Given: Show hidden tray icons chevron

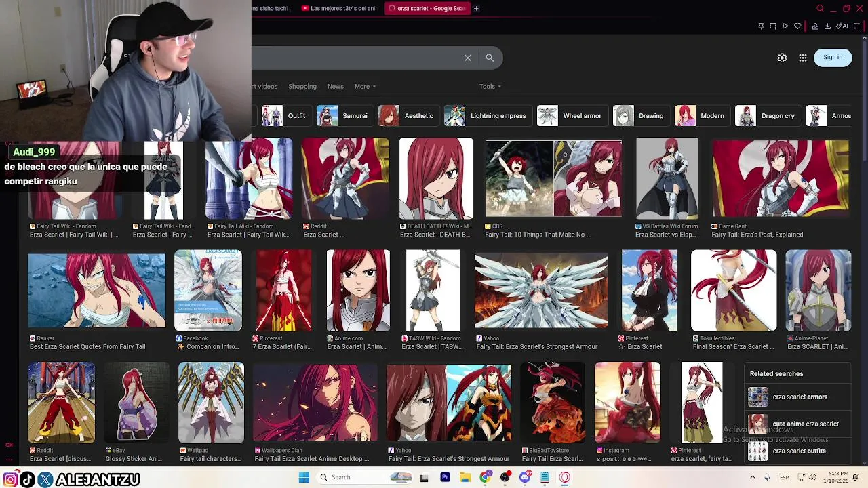Looking at the screenshot, I should tap(752, 477).
